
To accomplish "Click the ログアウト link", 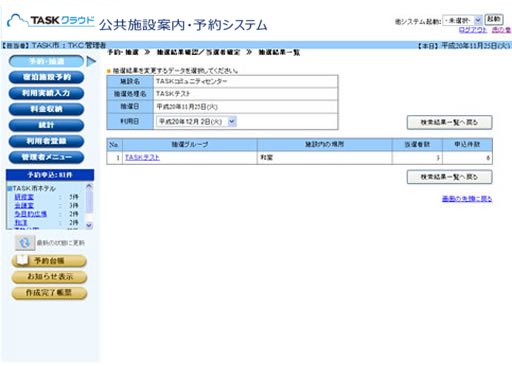I will click(x=473, y=30).
